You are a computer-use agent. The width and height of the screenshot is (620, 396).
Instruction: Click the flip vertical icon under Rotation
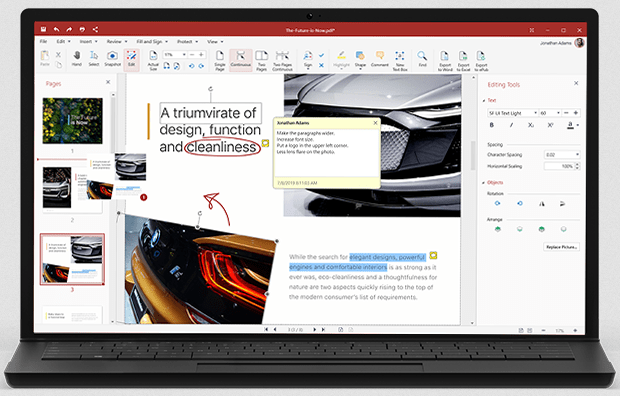coord(563,204)
